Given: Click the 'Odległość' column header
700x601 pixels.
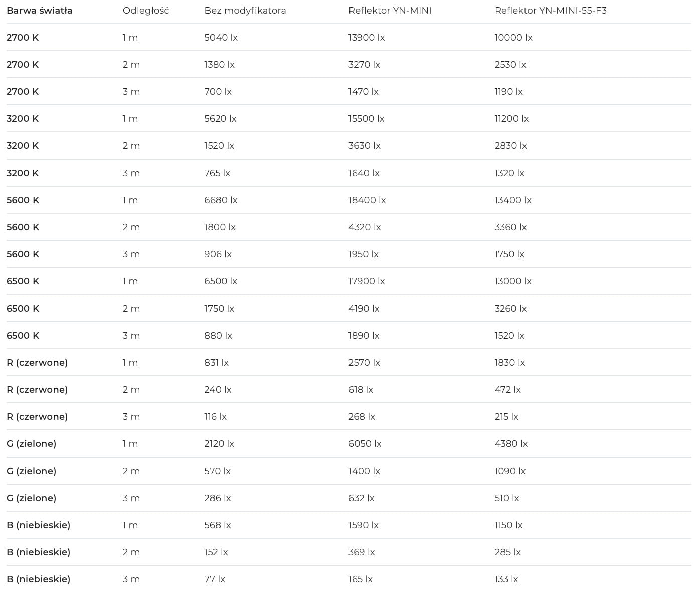Looking at the screenshot, I should point(146,11).
